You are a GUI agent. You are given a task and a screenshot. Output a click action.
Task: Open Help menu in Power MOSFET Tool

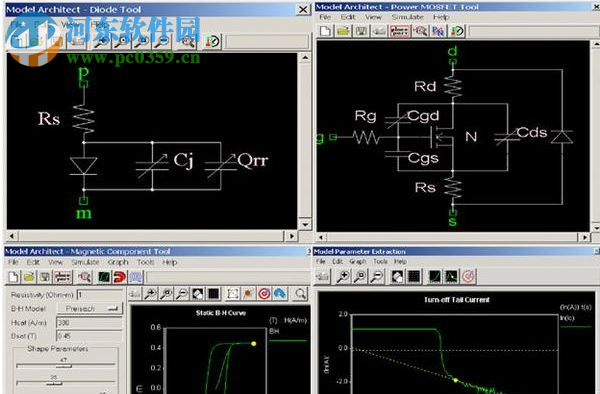(x=441, y=17)
